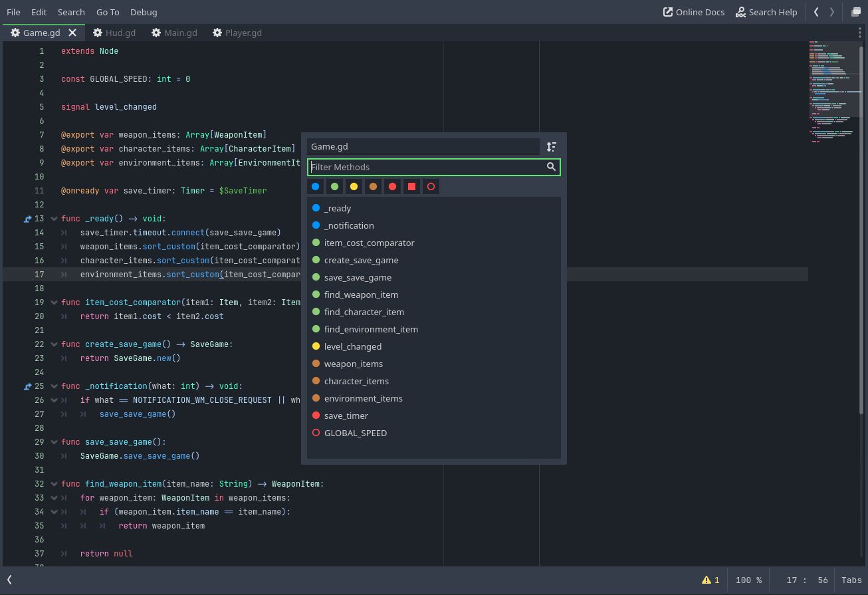Open the three-dot tab options menu
The width and height of the screenshot is (868, 595).
pyautogui.click(x=859, y=33)
